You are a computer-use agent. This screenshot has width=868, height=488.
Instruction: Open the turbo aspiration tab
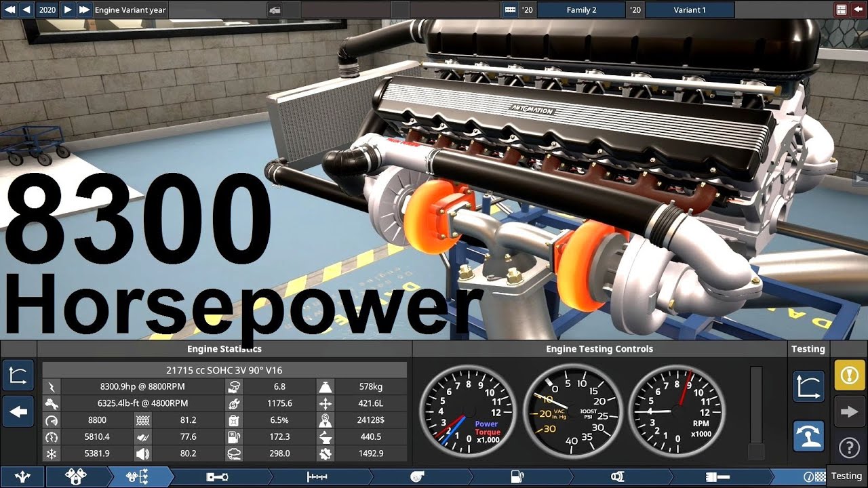coord(416,476)
